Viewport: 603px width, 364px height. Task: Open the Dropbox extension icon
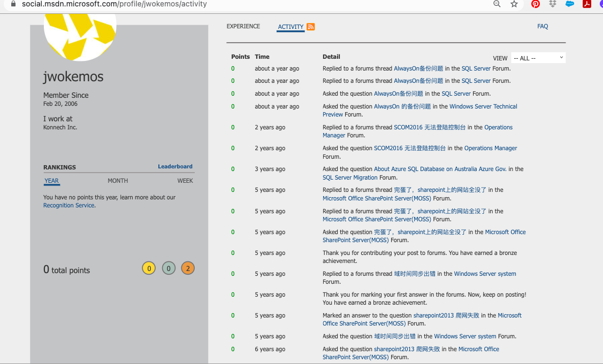pyautogui.click(x=553, y=4)
